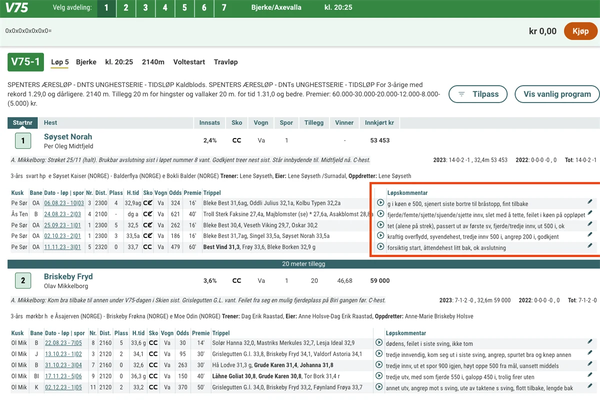Select avdeling 7 tab
600x400 pixels.
224,8
